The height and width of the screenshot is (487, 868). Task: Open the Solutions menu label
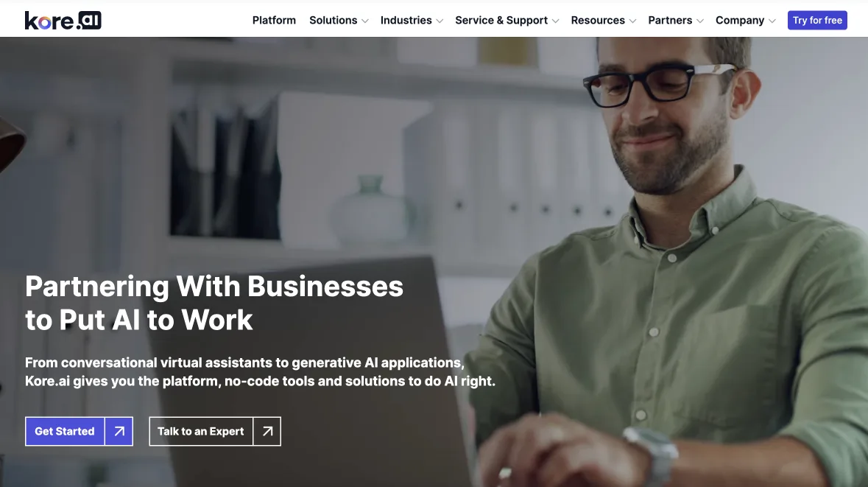point(334,21)
